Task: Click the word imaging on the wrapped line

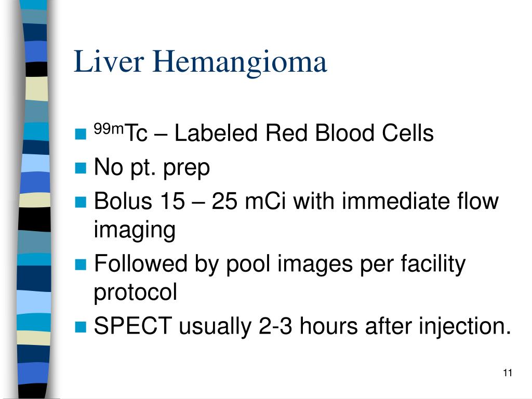Action: click(135, 230)
